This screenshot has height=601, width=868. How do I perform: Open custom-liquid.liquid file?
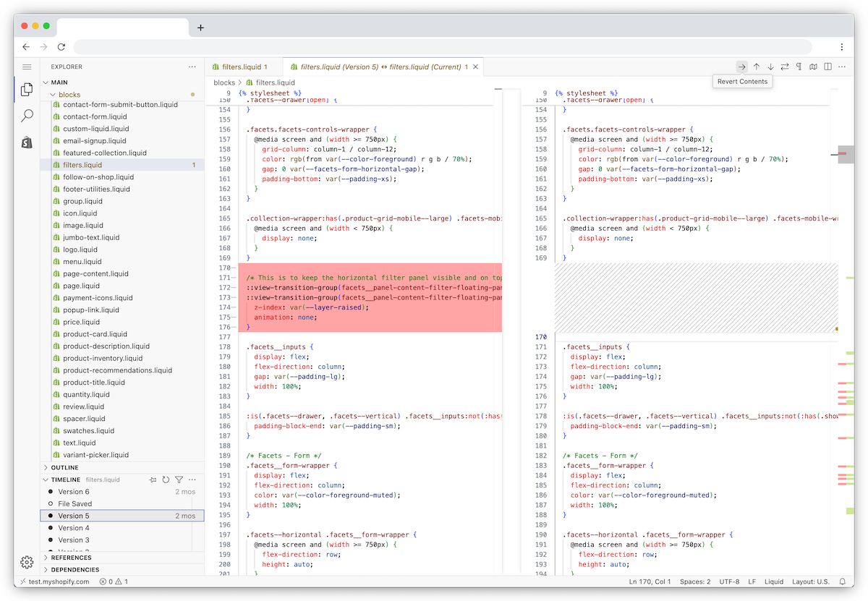pos(96,129)
